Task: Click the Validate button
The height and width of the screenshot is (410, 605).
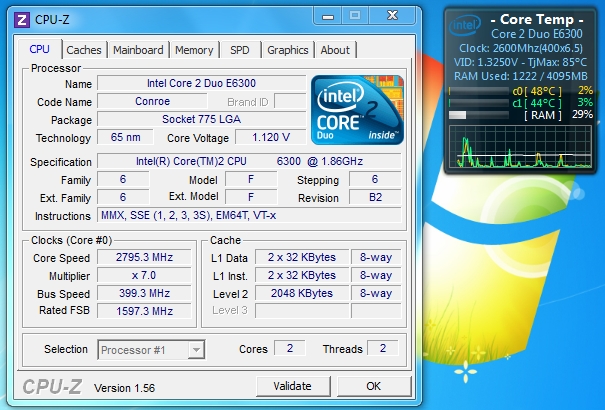Action: tap(292, 386)
